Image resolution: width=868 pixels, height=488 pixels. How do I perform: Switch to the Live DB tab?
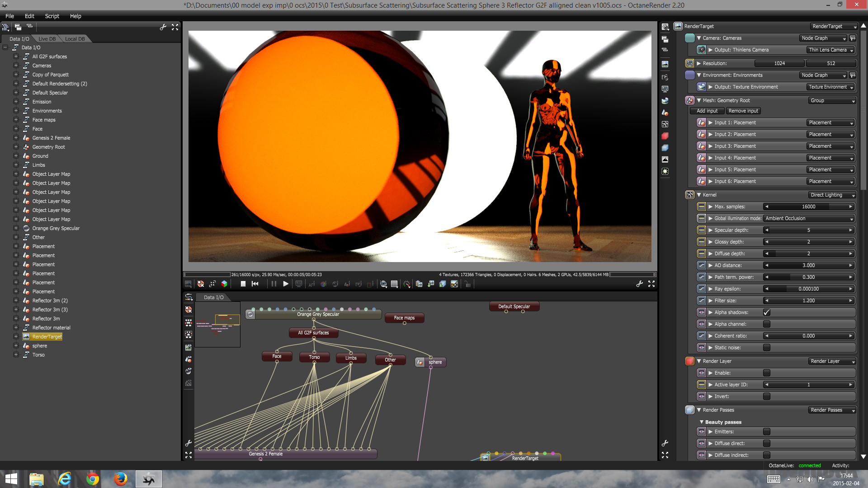(x=47, y=39)
